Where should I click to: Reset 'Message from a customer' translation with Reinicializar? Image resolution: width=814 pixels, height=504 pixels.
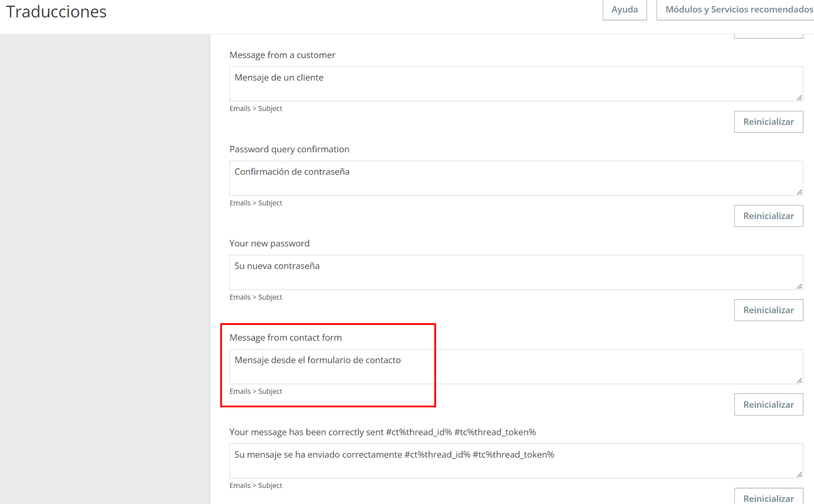click(x=768, y=122)
